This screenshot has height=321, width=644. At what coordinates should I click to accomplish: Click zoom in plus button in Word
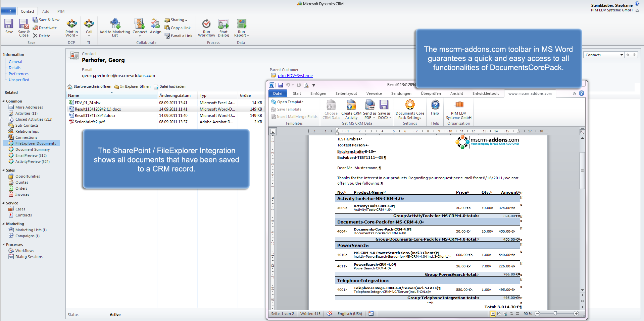tap(576, 314)
